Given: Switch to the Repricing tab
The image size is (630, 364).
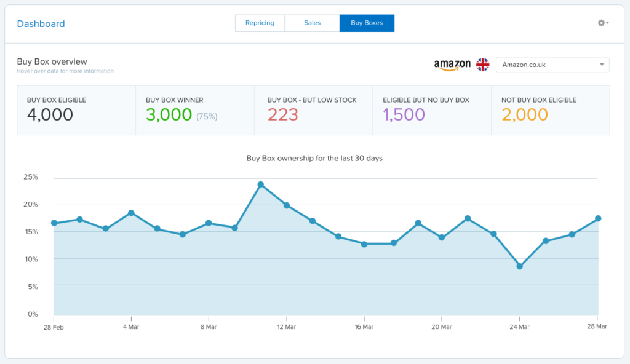Looking at the screenshot, I should [x=260, y=23].
